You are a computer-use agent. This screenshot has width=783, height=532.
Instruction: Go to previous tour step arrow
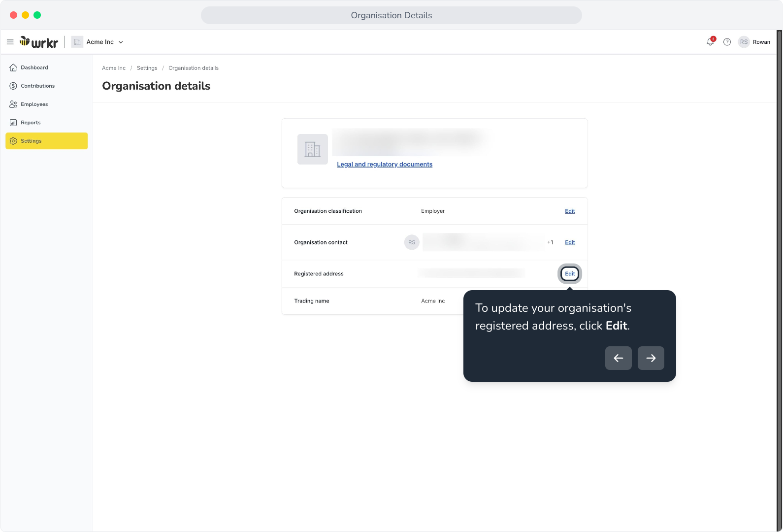point(619,358)
